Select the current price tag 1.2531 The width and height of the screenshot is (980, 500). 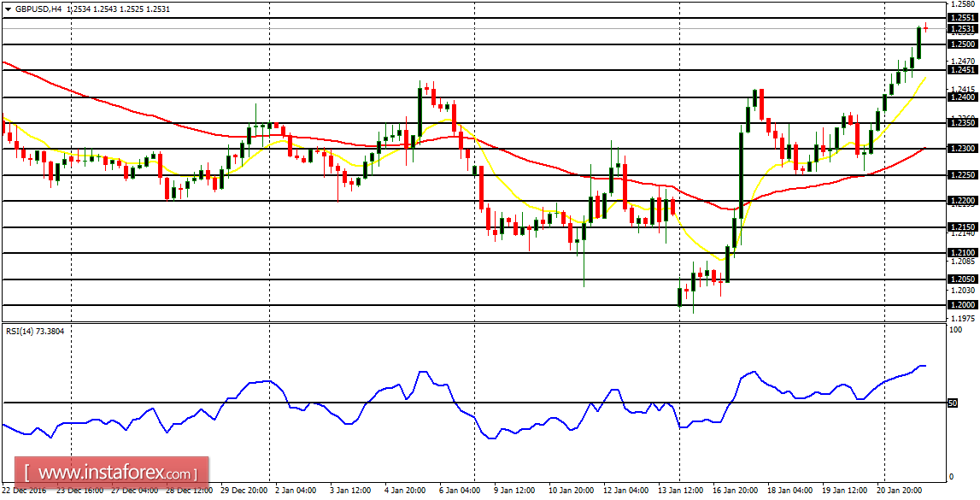pos(961,27)
